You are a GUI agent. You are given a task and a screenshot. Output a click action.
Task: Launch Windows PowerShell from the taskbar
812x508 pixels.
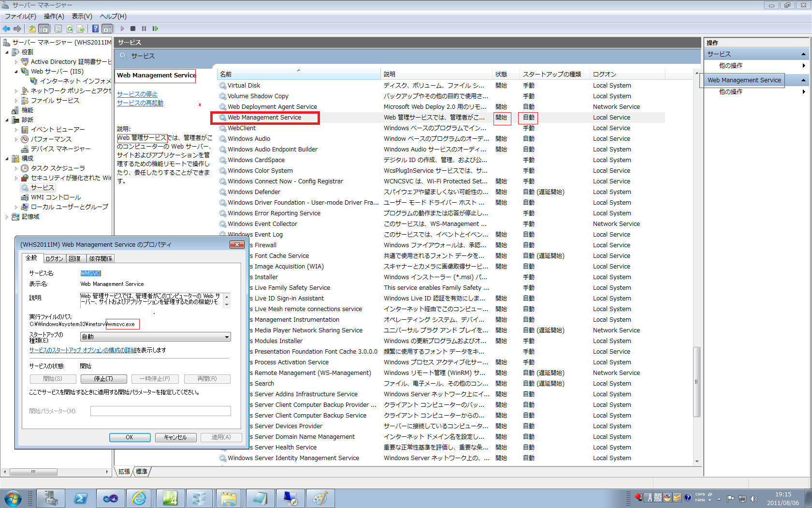click(x=81, y=498)
